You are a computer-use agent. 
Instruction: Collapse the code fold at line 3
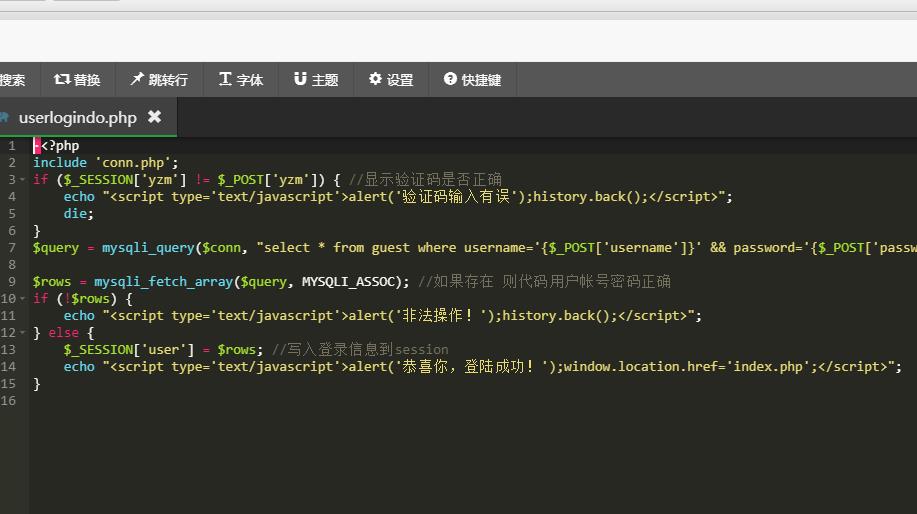tap(23, 180)
